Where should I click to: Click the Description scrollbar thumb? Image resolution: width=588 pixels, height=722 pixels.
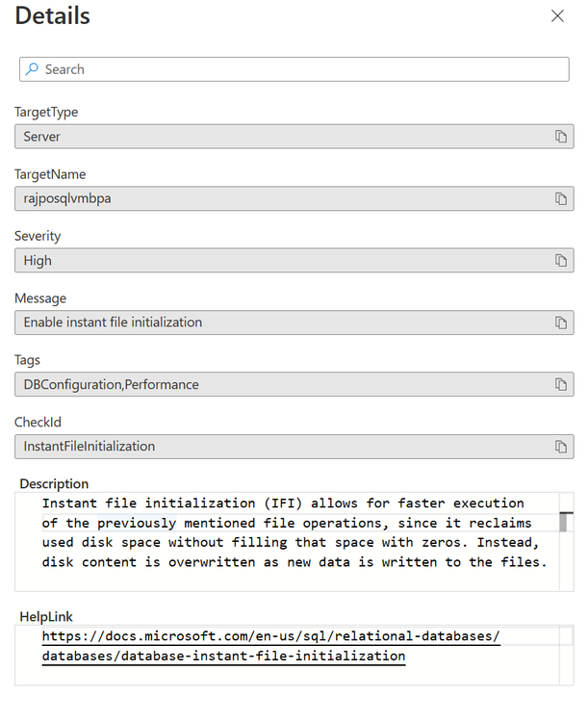pyautogui.click(x=566, y=521)
